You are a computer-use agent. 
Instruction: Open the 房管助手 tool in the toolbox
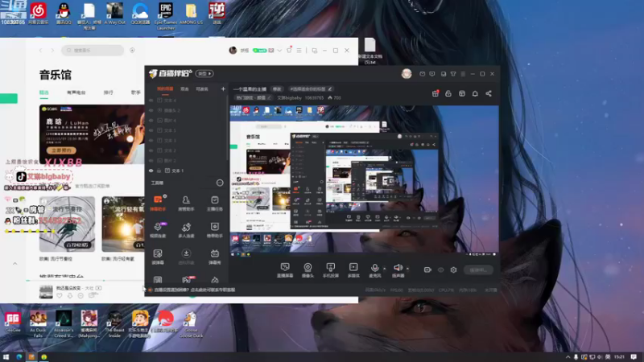click(x=186, y=204)
